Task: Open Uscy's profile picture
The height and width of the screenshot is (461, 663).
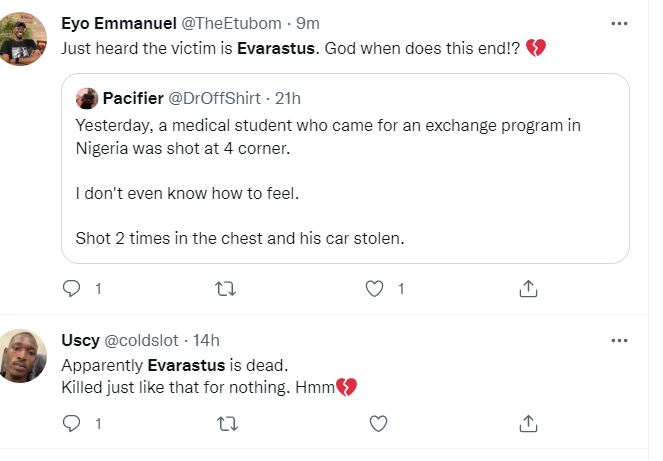Action: click(x=23, y=357)
